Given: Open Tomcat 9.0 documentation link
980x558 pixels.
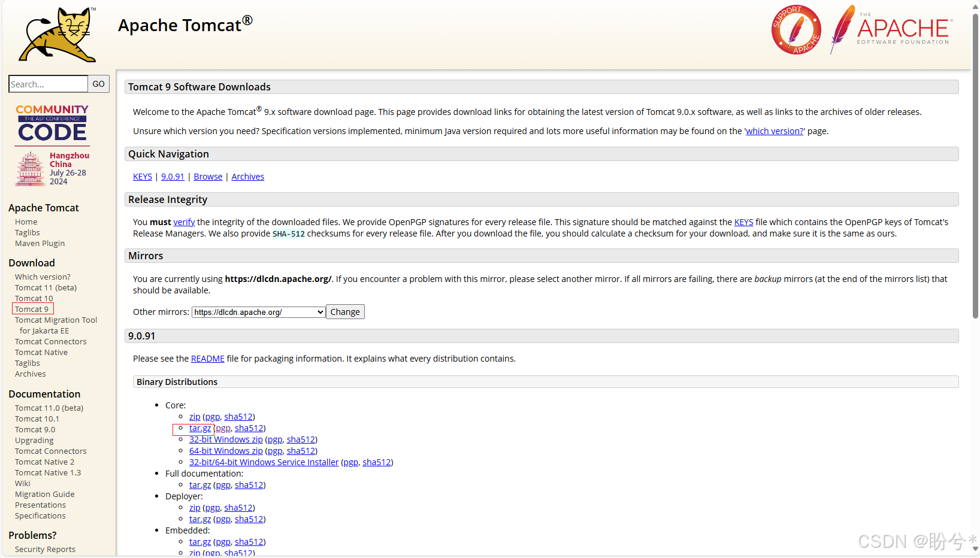Looking at the screenshot, I should pyautogui.click(x=35, y=429).
